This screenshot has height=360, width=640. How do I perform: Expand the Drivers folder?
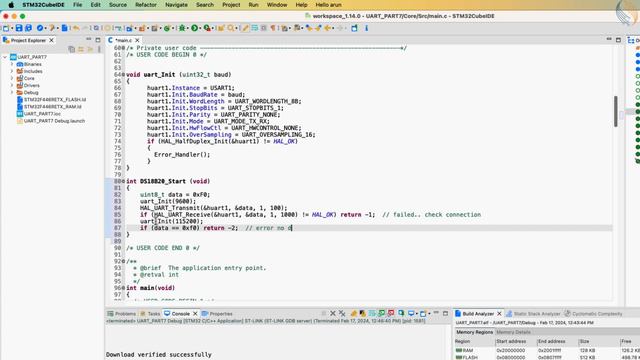click(x=12, y=85)
